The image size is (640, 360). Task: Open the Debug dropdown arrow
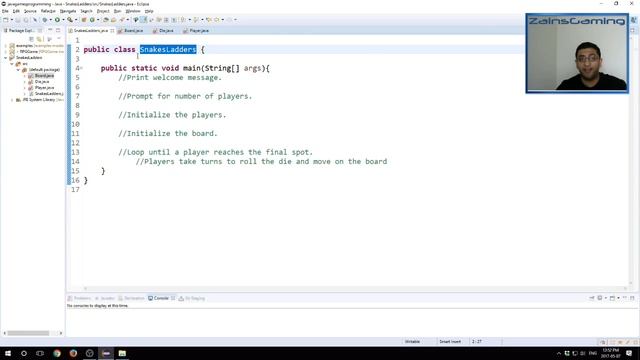(51, 20)
